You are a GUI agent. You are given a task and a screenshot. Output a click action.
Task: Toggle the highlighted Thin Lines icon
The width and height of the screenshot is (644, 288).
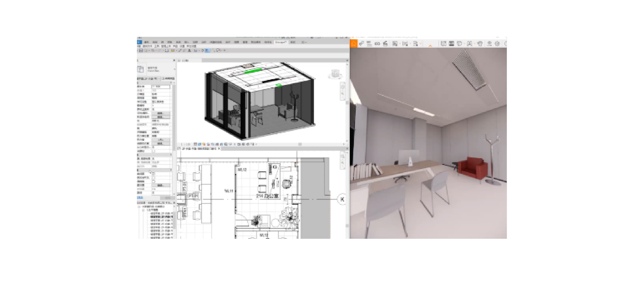pyautogui.click(x=207, y=51)
